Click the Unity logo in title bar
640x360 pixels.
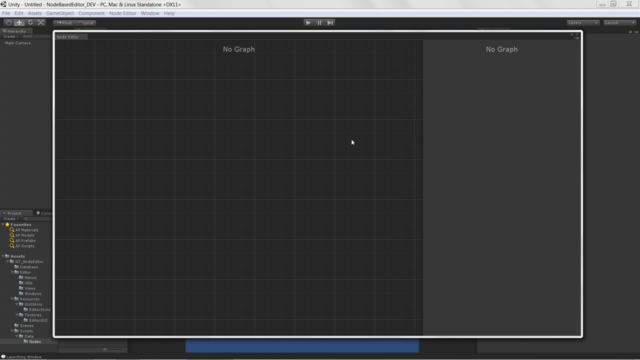[x=3, y=4]
